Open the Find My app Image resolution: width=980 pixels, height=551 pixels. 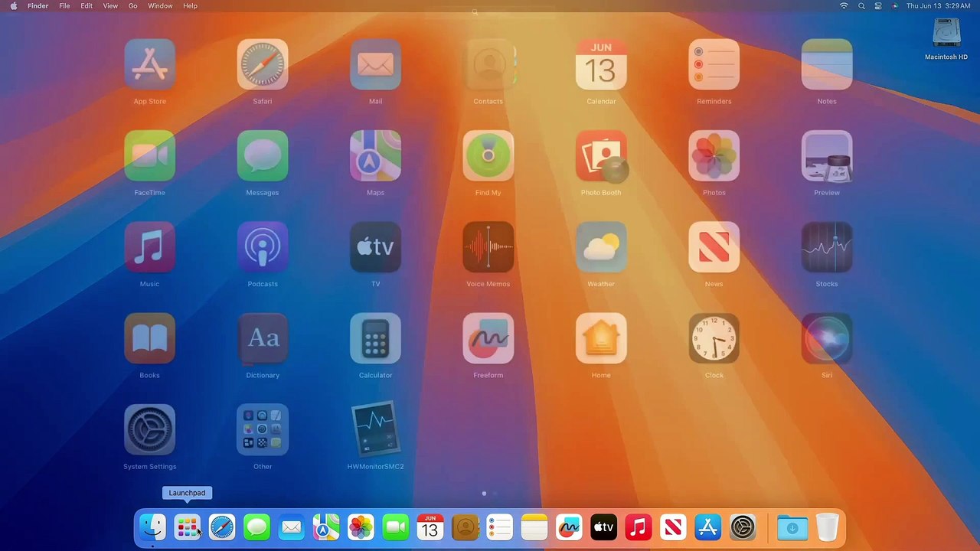488,156
